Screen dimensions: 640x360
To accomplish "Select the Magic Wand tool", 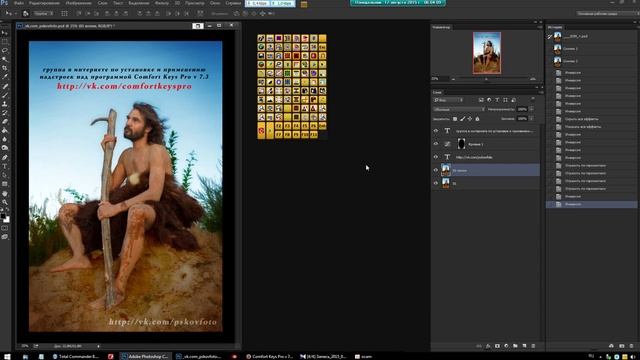I will pos(5,59).
